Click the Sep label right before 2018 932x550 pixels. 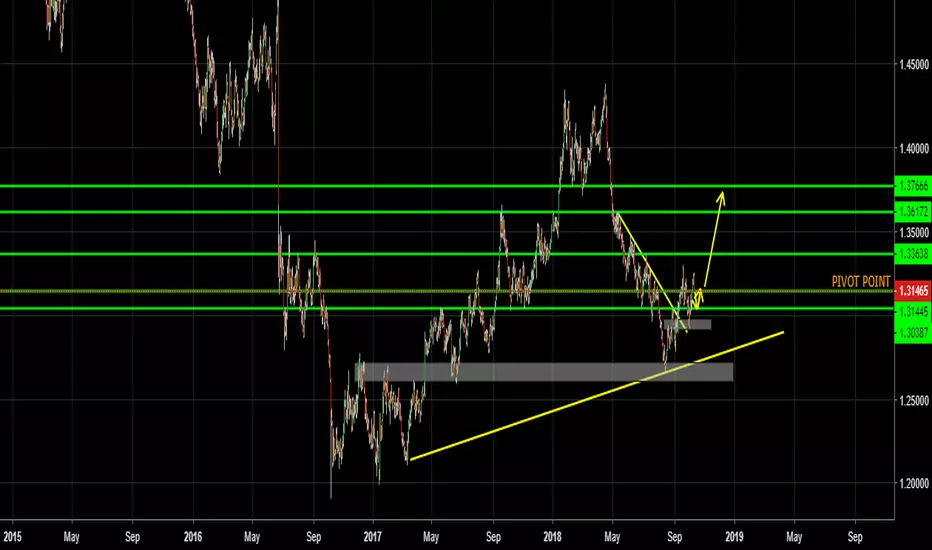(493, 538)
